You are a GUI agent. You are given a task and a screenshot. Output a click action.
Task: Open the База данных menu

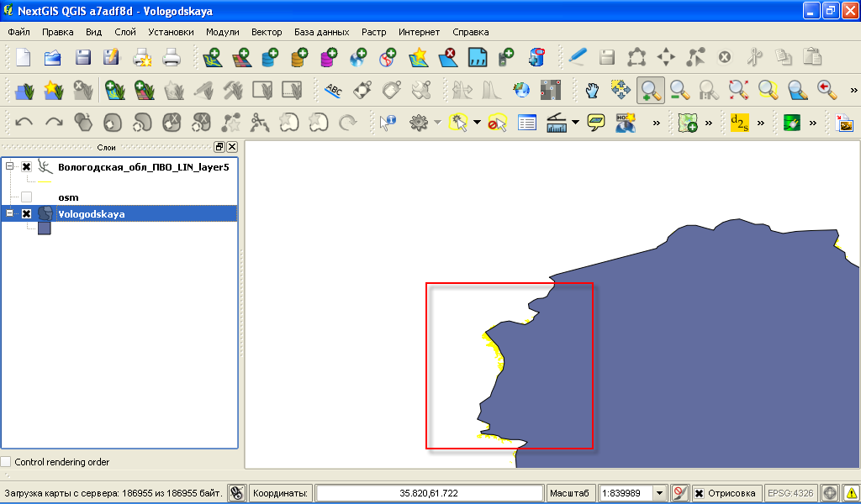[322, 32]
